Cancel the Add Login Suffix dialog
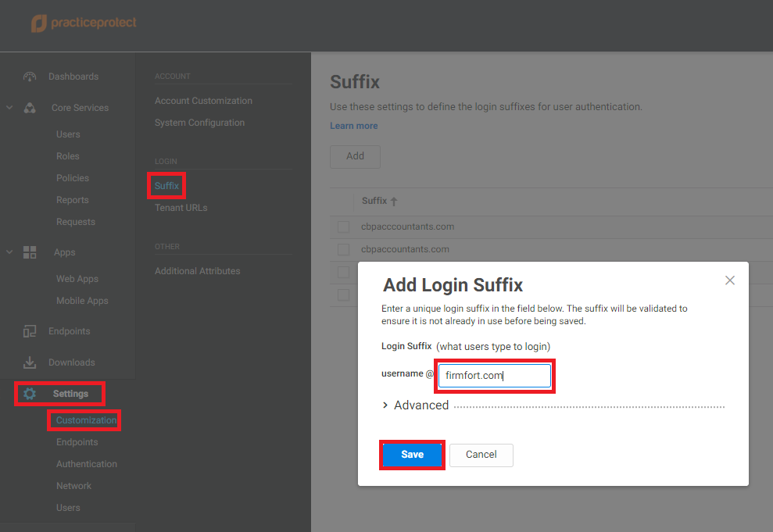 coord(481,455)
